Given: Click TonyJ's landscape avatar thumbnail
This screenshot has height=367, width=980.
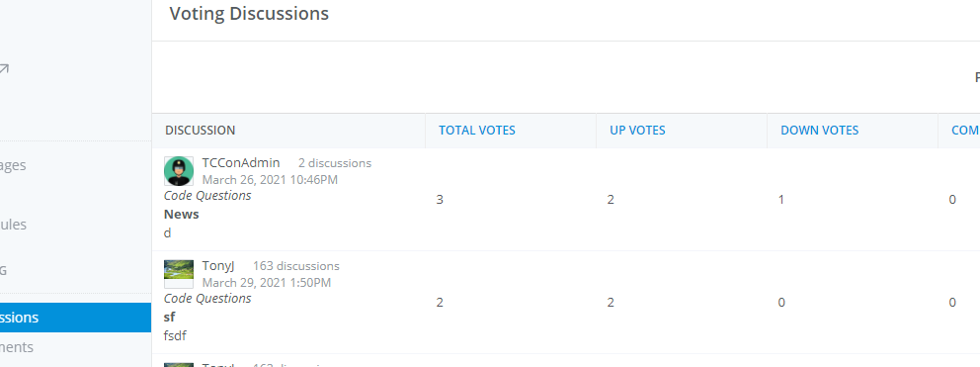Looking at the screenshot, I should (x=179, y=274).
